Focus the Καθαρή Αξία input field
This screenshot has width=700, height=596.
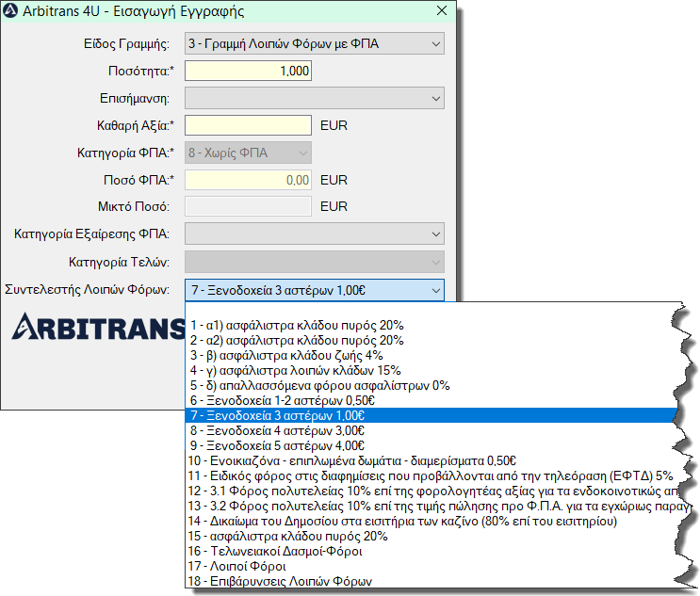[248, 125]
